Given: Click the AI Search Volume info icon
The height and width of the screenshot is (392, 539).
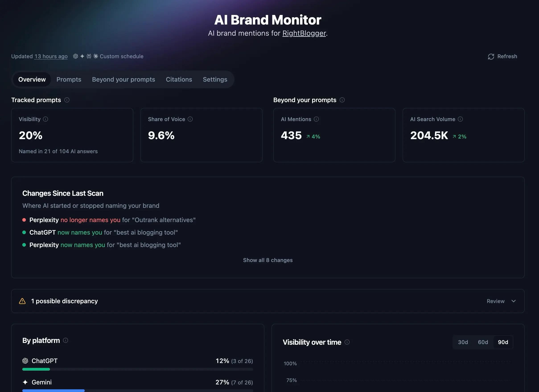Looking at the screenshot, I should (460, 119).
